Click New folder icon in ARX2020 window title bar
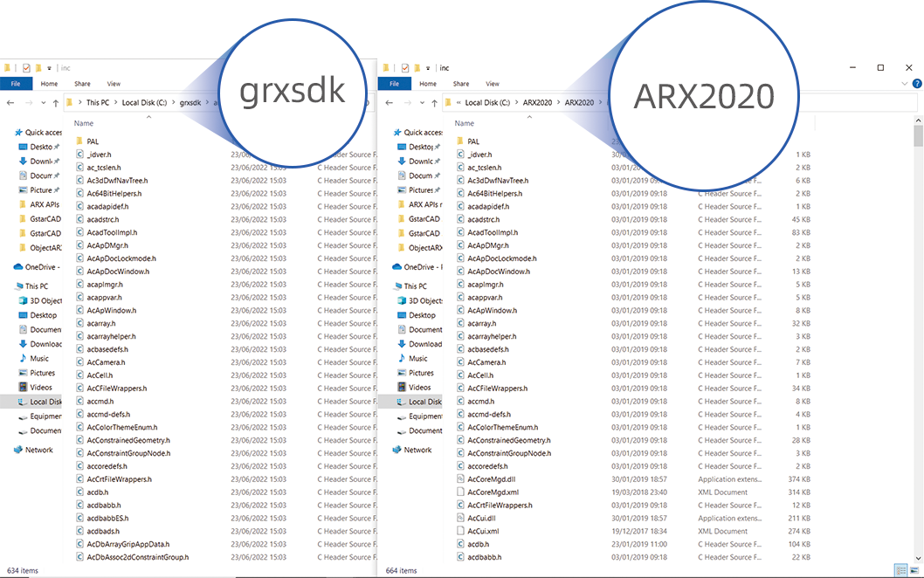The image size is (924, 578). click(x=417, y=68)
